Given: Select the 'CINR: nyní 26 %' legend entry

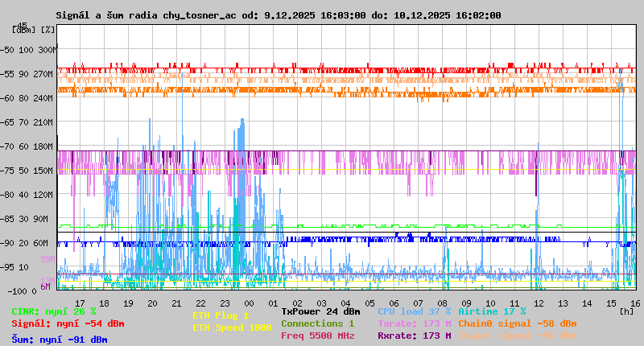Looking at the screenshot, I should click(54, 311).
